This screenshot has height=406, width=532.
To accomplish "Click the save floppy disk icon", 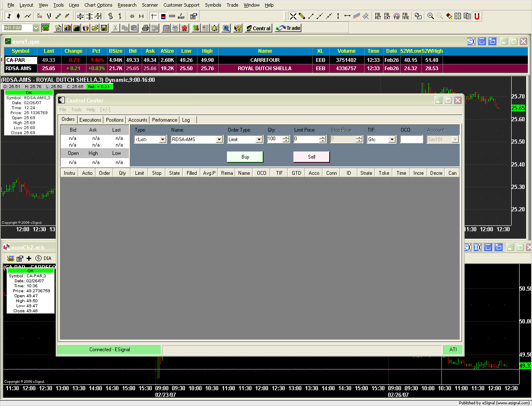I will tap(104, 28).
